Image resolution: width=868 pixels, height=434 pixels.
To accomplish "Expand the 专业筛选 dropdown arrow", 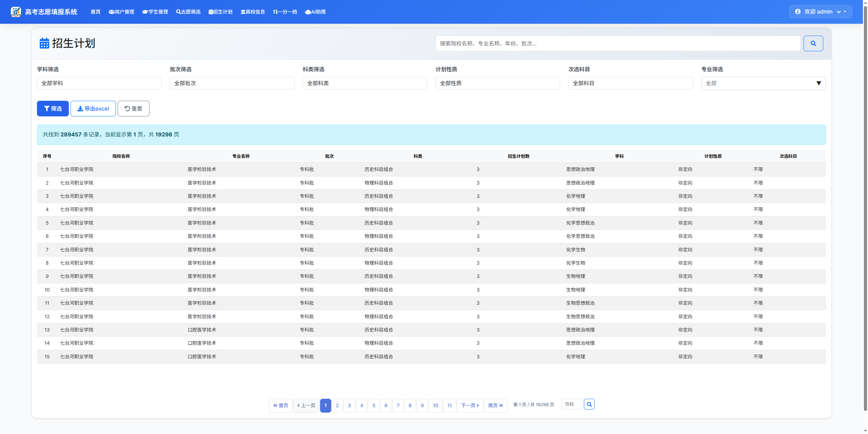I will (818, 83).
